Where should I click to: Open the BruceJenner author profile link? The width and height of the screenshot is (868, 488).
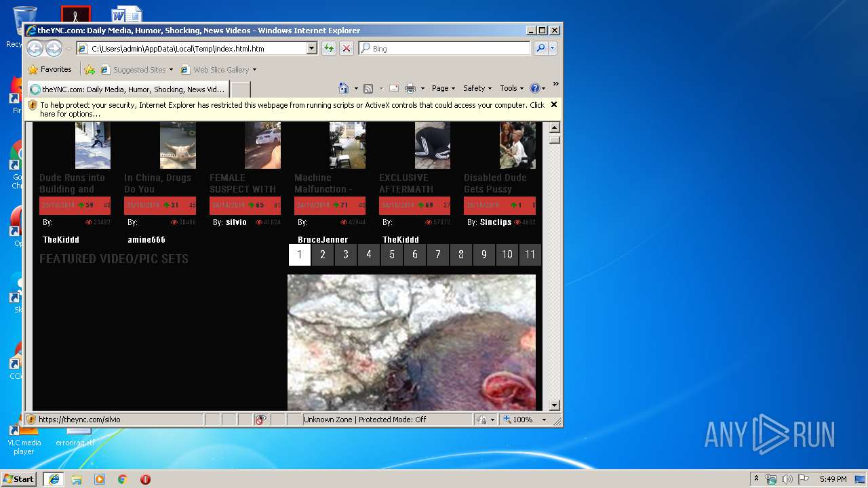(x=323, y=240)
